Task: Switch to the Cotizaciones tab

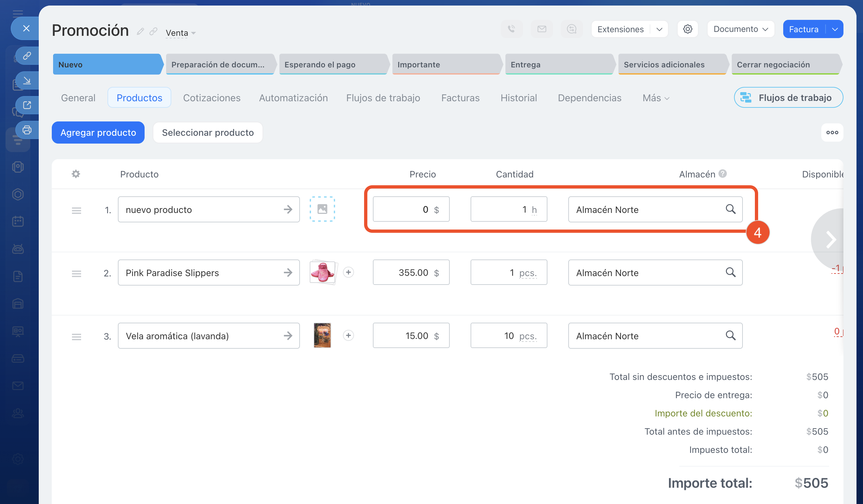Action: (x=212, y=98)
